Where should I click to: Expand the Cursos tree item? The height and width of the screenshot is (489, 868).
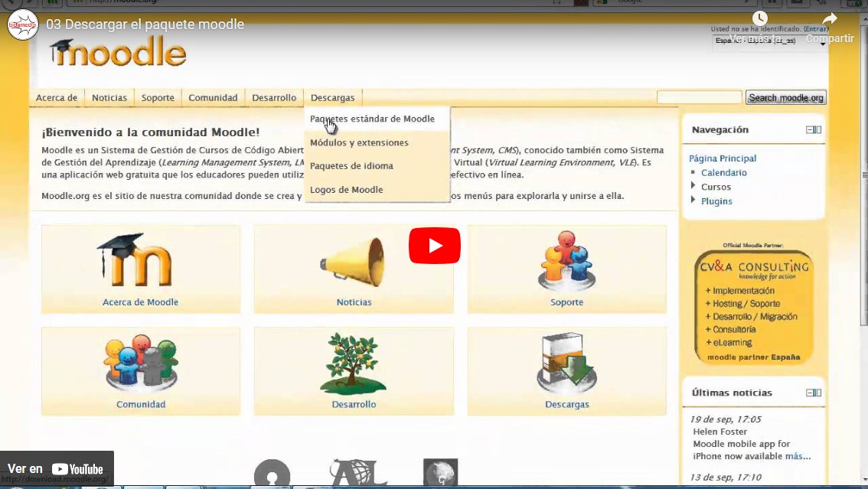693,186
